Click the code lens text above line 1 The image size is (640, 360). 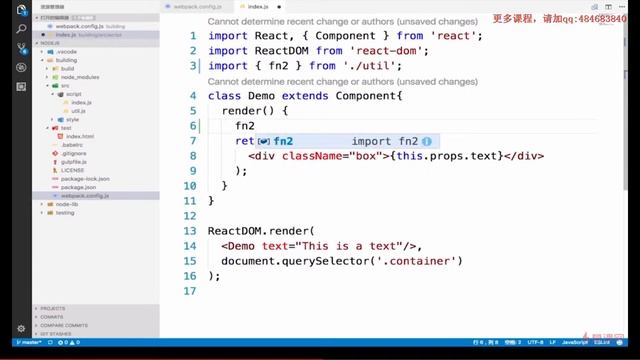(342, 21)
